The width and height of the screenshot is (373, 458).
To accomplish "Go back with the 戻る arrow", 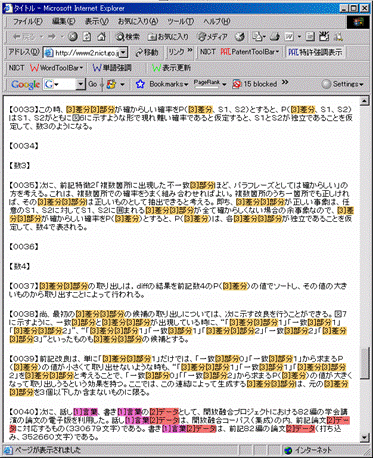I will coord(23,37).
